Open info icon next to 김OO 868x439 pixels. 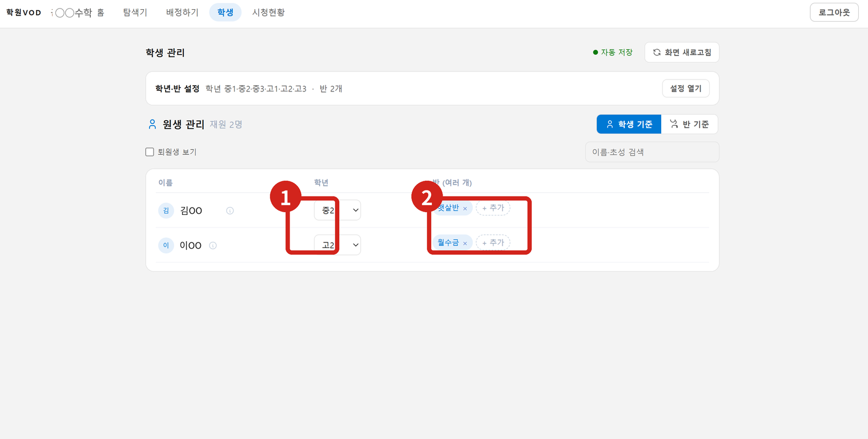tap(230, 211)
